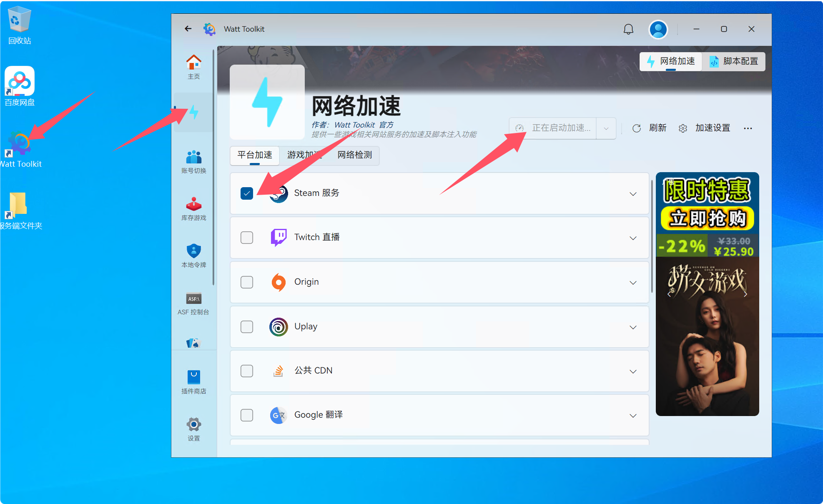Screen dimensions: 823x504
Task: Click the service list vertical scrollbar
Action: (x=652, y=236)
